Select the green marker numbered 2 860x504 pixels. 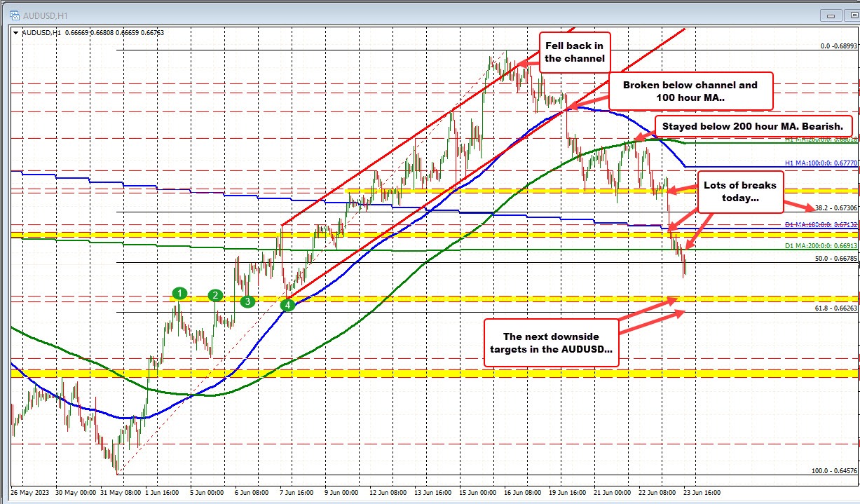pyautogui.click(x=216, y=295)
